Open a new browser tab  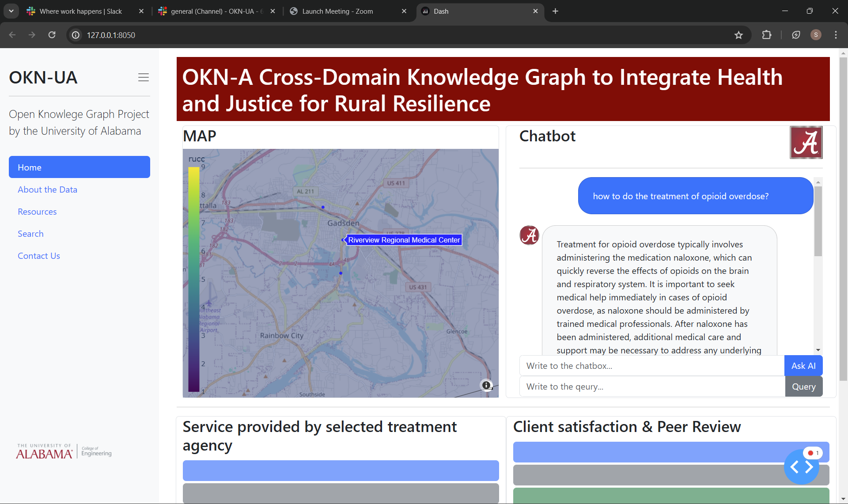tap(555, 11)
